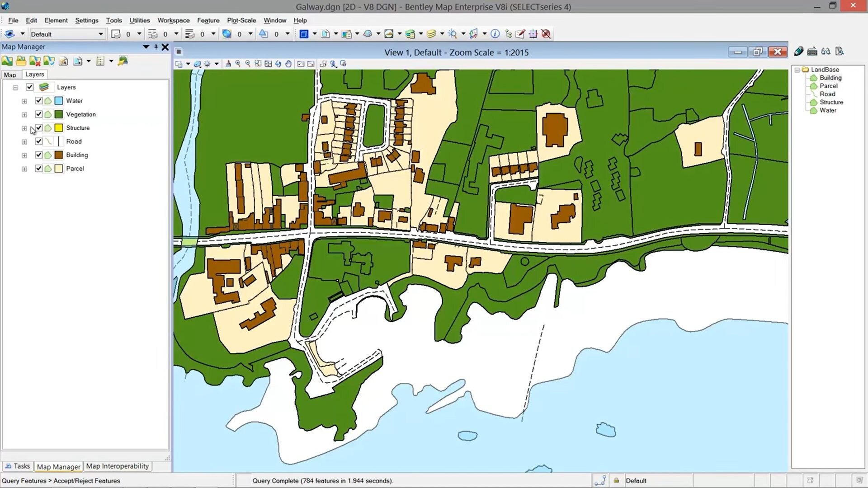Open the Map Interoperability tab
The width and height of the screenshot is (868, 488).
pyautogui.click(x=117, y=466)
